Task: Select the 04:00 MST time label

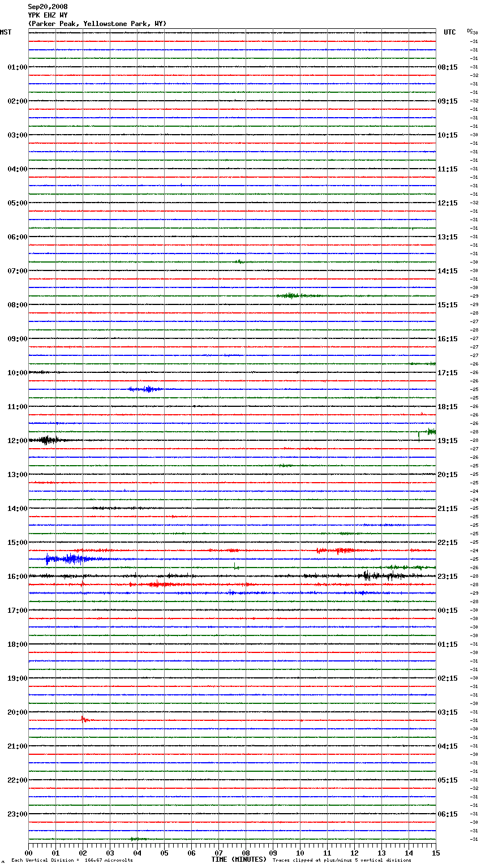Action: click(x=17, y=169)
